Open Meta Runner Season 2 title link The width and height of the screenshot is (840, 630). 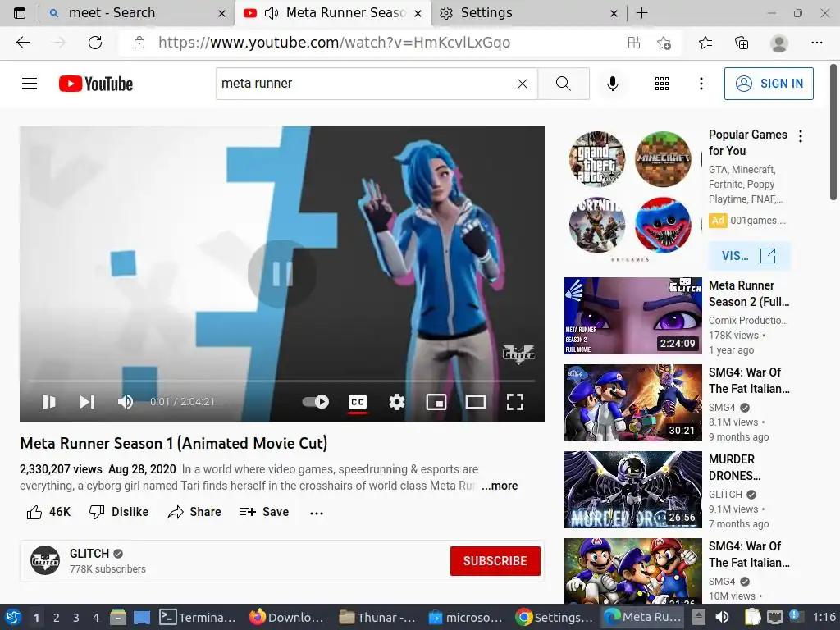749,294
